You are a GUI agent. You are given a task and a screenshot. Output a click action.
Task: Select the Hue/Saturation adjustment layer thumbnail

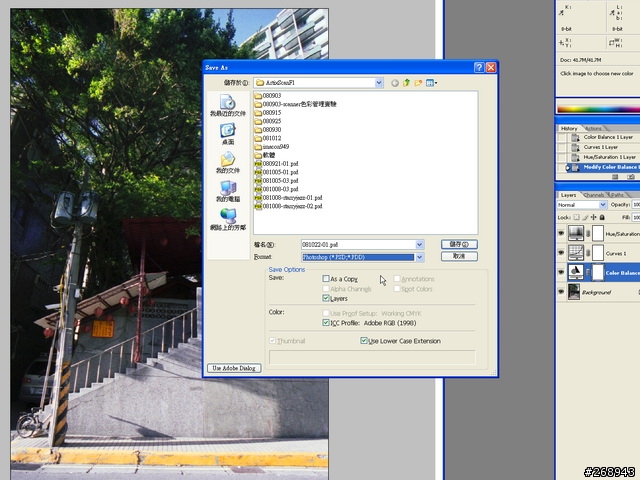click(576, 233)
